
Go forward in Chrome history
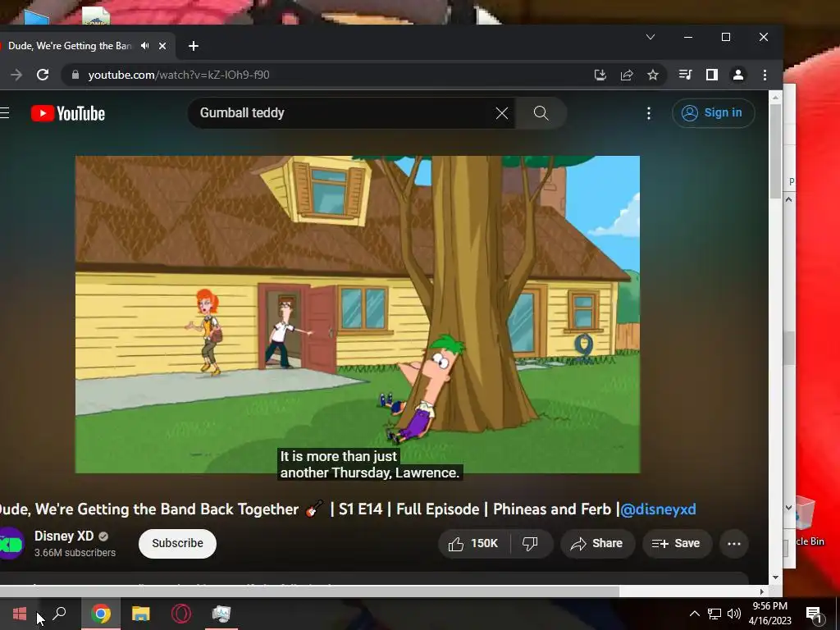pyautogui.click(x=16, y=75)
